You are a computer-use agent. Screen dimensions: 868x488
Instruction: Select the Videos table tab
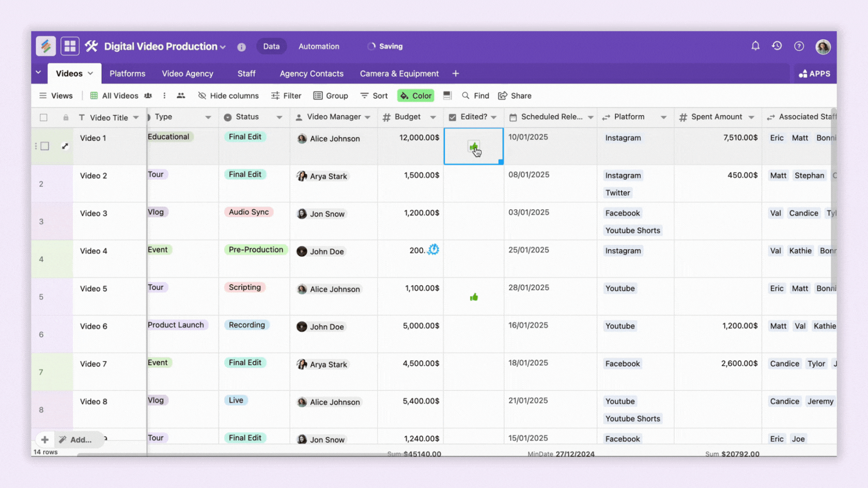click(x=74, y=73)
